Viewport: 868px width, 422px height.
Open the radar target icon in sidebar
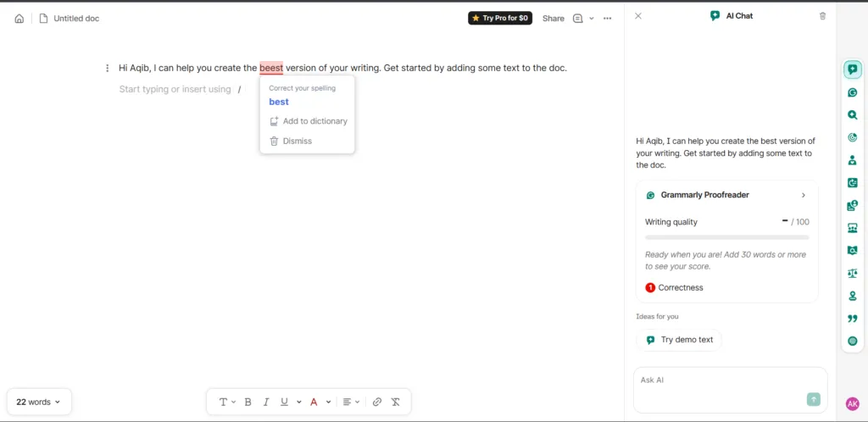click(853, 138)
